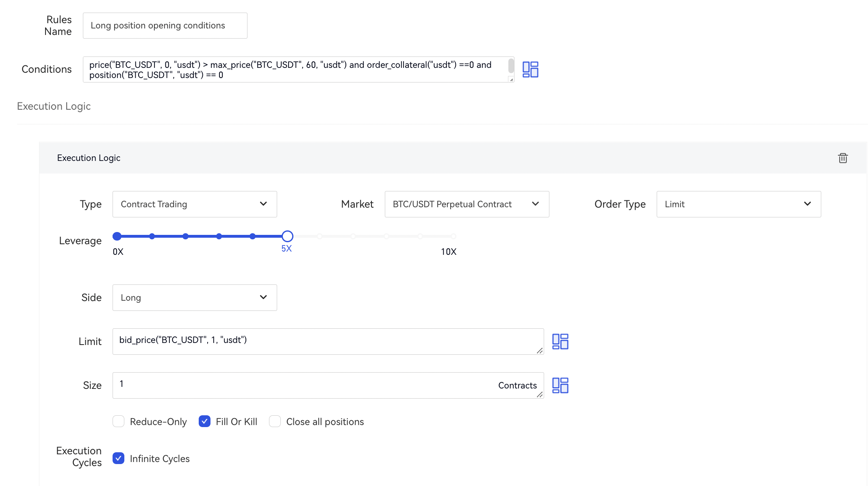The image size is (868, 486).
Task: Enable the Reduce-Only checkbox
Action: [x=119, y=421]
